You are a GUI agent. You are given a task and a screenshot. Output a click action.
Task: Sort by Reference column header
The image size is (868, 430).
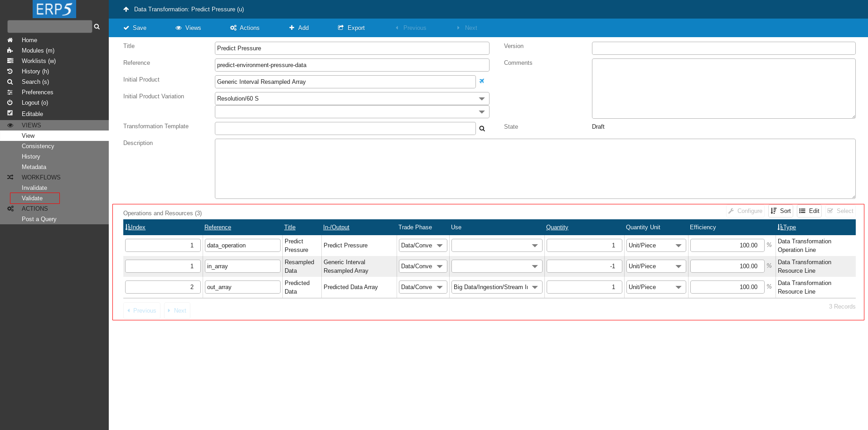point(218,227)
